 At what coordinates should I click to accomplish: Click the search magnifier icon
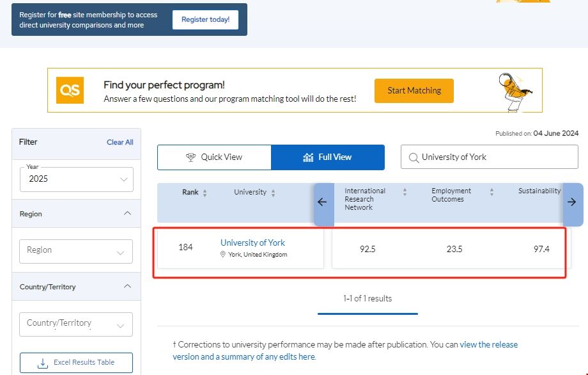pos(413,157)
